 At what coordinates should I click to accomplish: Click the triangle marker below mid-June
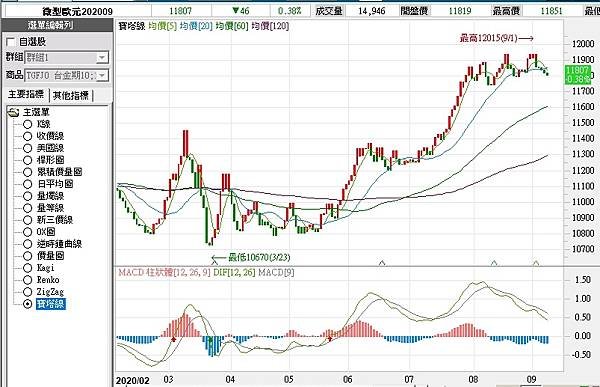(x=382, y=263)
